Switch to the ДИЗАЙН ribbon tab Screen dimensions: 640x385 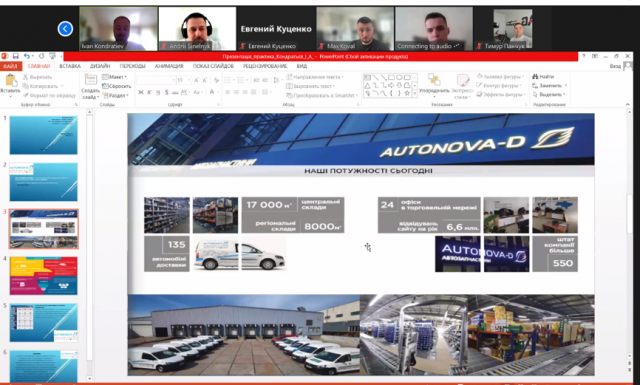click(x=100, y=66)
